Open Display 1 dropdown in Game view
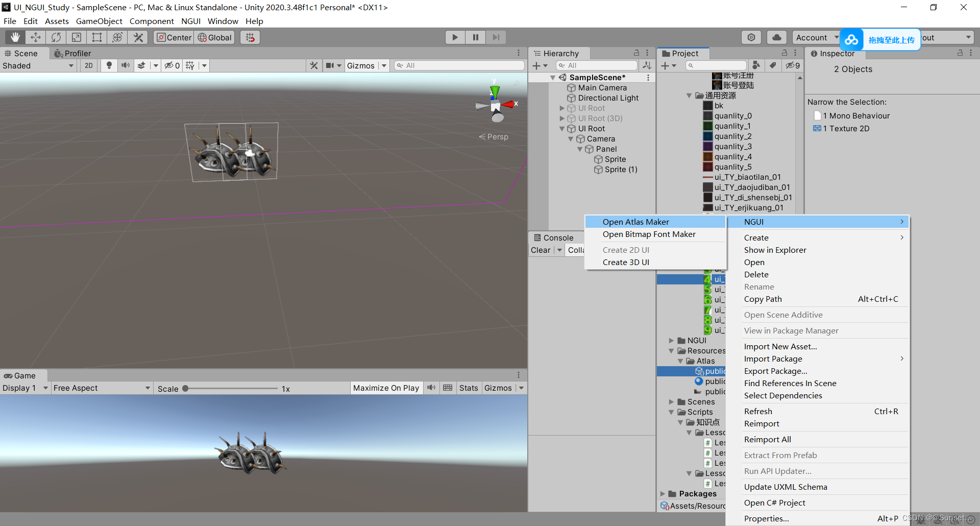980x526 pixels. point(25,388)
